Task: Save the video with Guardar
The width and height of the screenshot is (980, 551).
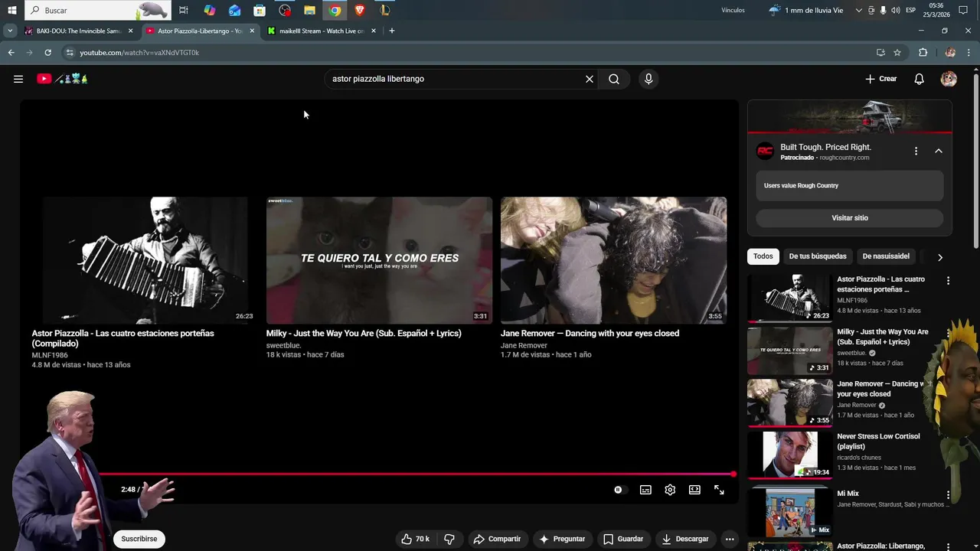Action: coord(623,539)
